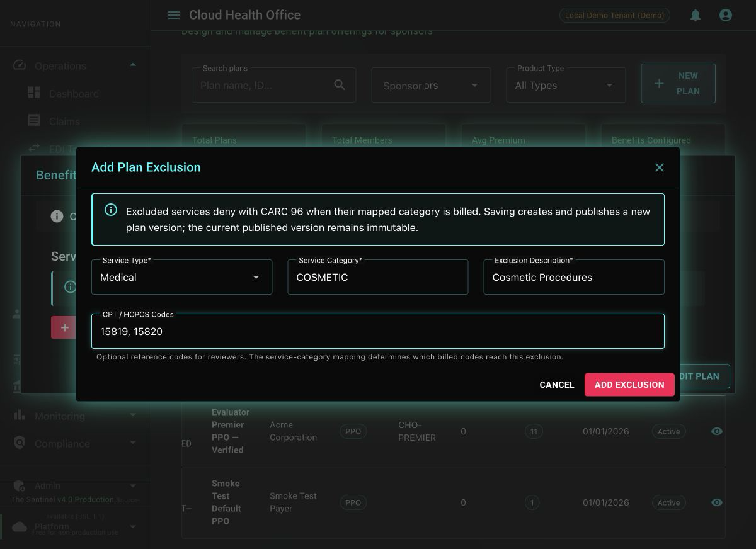Click the CHO-PREMIER plan code
This screenshot has height=549, width=756.
(417, 431)
